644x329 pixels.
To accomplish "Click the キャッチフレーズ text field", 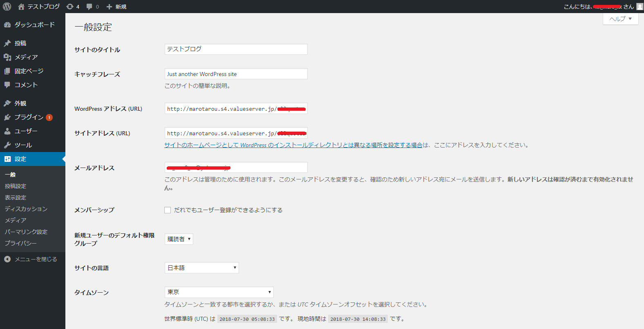I will point(236,74).
